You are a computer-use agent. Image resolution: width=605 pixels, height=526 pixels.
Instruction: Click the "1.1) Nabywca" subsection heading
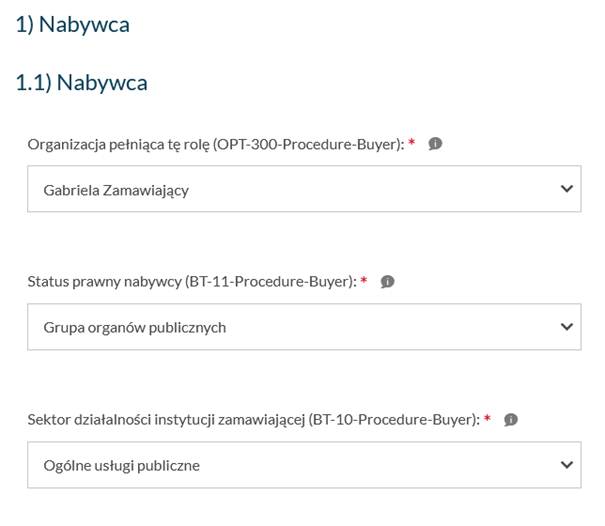[81, 83]
